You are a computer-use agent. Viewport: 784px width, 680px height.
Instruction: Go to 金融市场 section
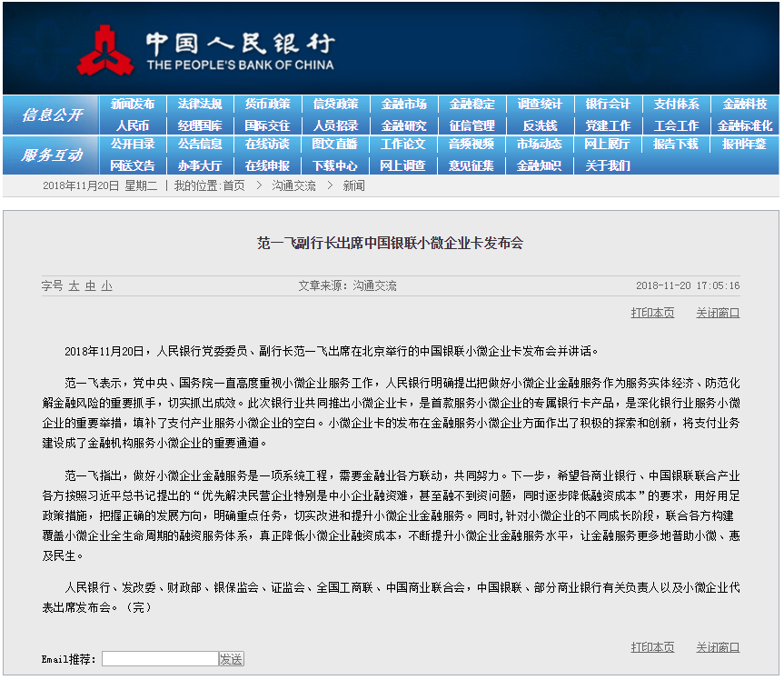point(403,105)
